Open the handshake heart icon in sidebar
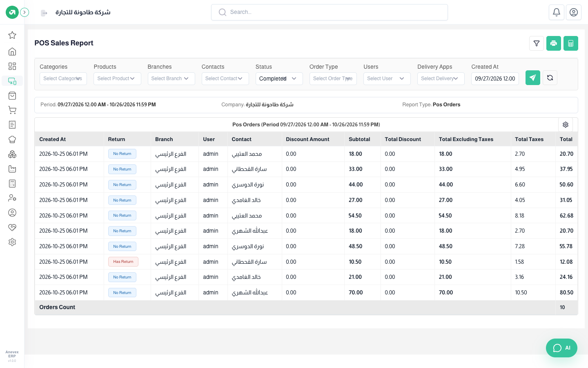Screen dimensions: 588x368 [12, 227]
